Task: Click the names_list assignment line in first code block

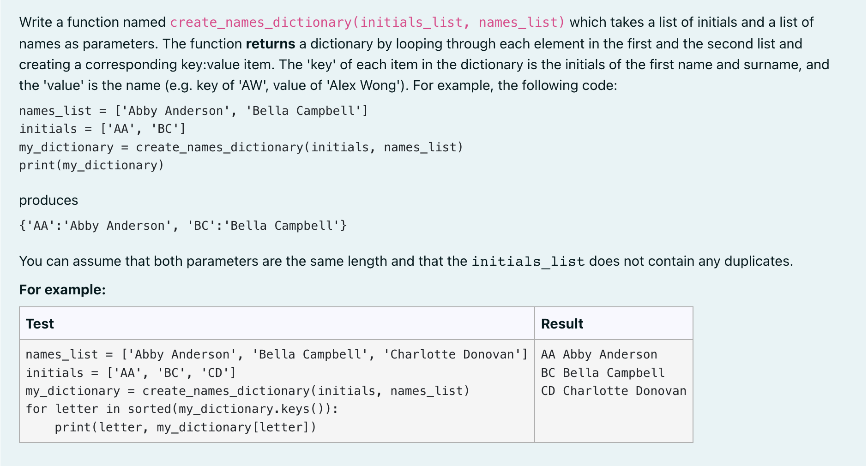Action: pyautogui.click(x=193, y=110)
